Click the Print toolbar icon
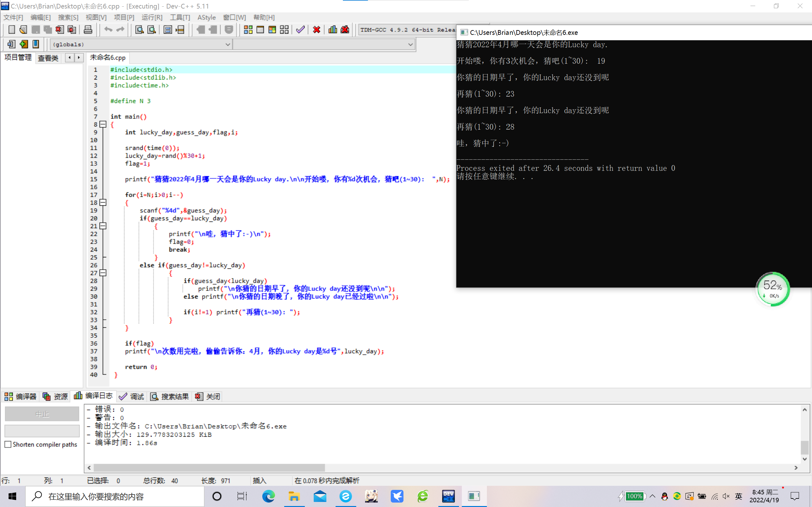 click(88, 30)
